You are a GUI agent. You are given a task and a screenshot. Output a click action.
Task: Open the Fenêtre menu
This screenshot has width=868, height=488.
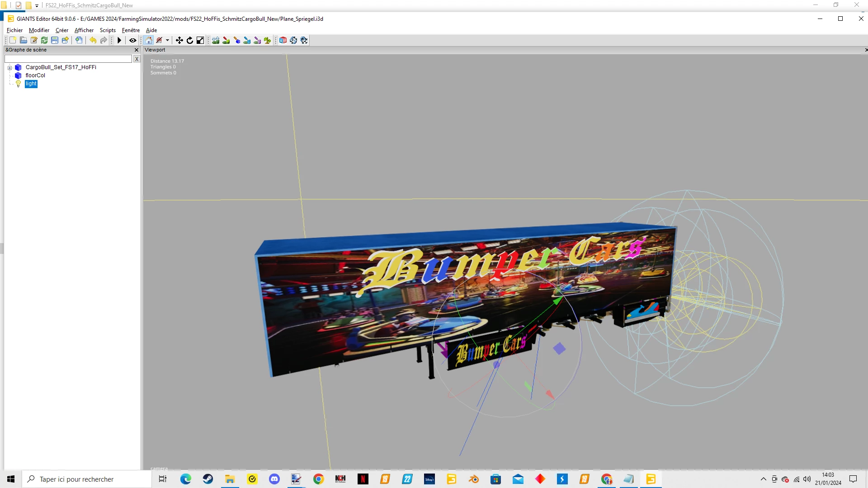[x=130, y=30]
